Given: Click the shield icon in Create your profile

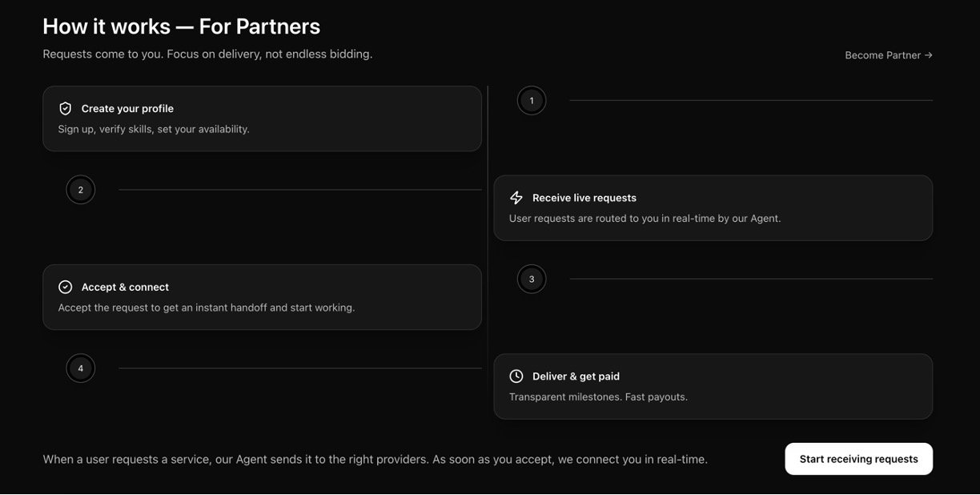Looking at the screenshot, I should coord(66,108).
